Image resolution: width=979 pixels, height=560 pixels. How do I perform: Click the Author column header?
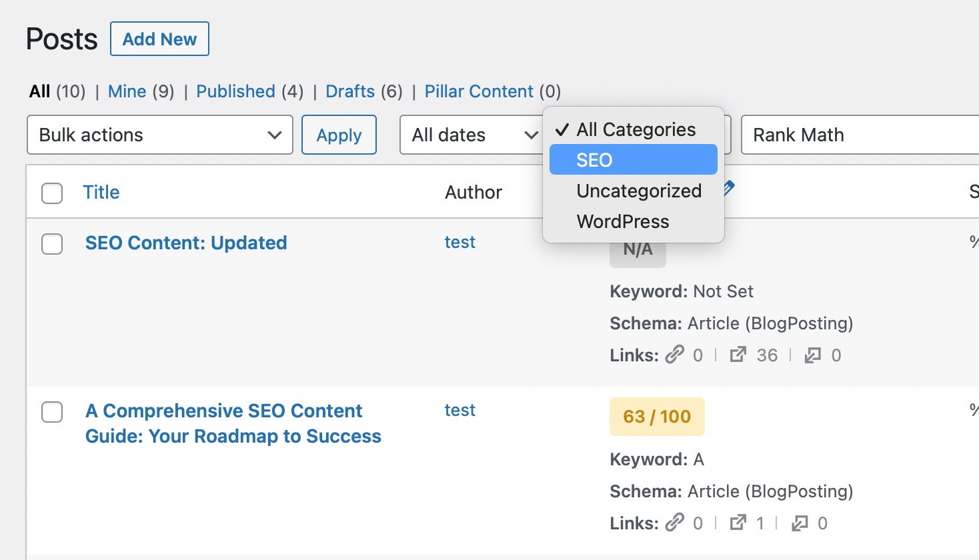pyautogui.click(x=473, y=192)
